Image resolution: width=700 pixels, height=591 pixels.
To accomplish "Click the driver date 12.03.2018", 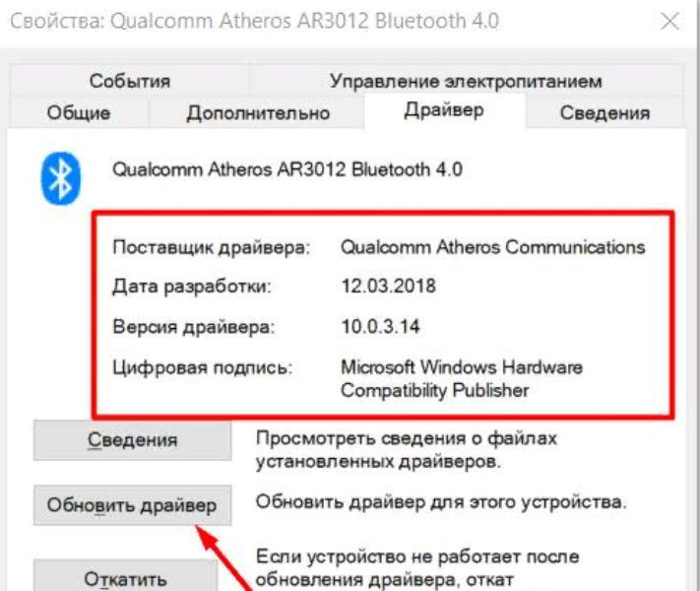I will click(x=388, y=286).
